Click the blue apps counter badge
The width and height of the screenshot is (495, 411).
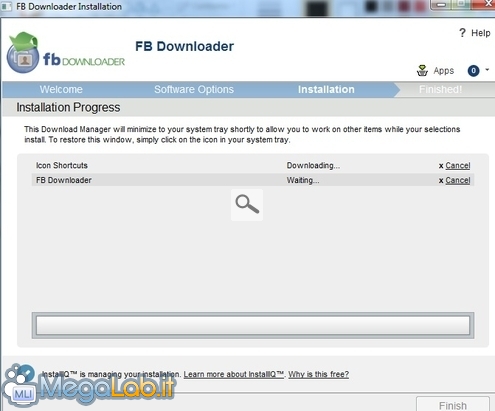[x=473, y=70]
